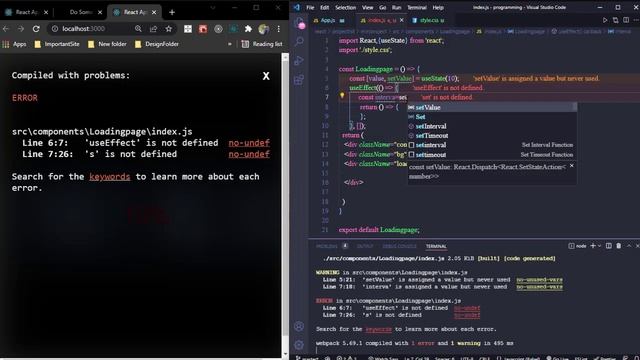Open the New folder bookmark folder
Screen dimensions: 640x360
107,44
